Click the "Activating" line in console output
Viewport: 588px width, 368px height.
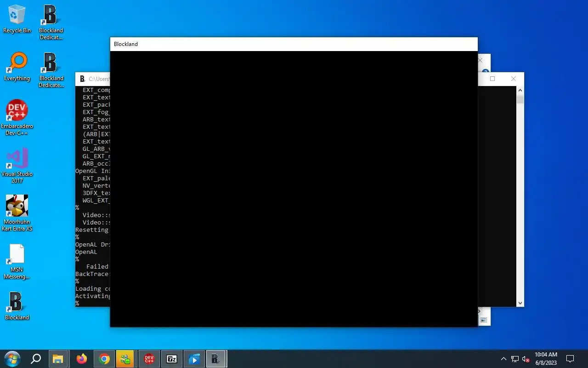click(x=93, y=296)
